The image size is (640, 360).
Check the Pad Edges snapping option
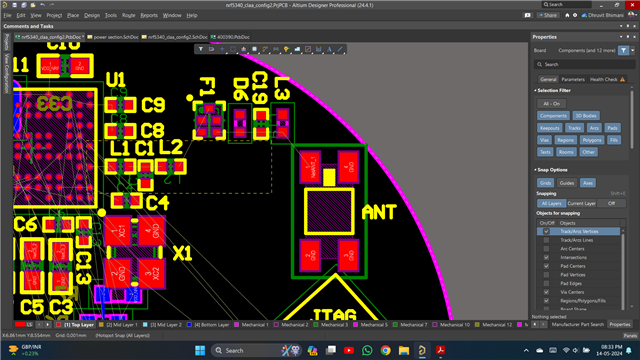point(546,283)
